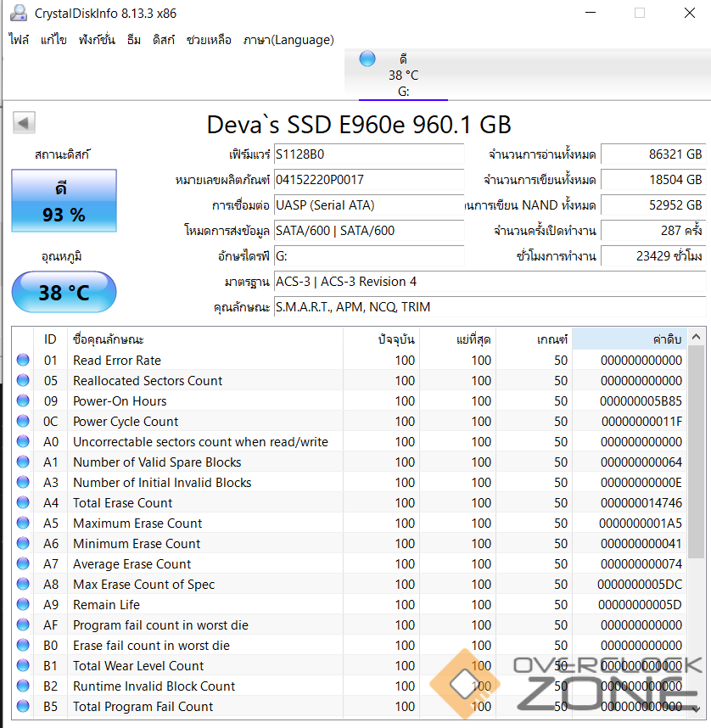
Task: Open the ช่วยเหลือ menu
Action: coord(209,40)
